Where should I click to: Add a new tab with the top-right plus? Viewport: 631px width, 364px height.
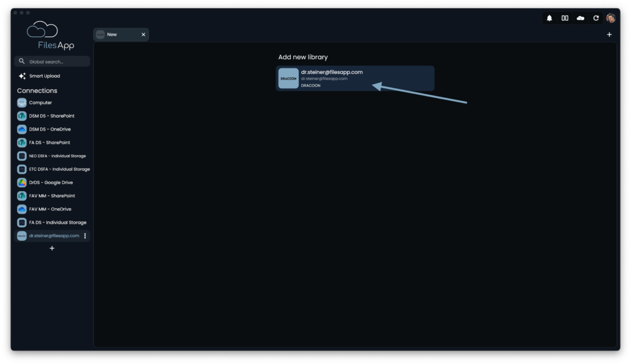(609, 34)
